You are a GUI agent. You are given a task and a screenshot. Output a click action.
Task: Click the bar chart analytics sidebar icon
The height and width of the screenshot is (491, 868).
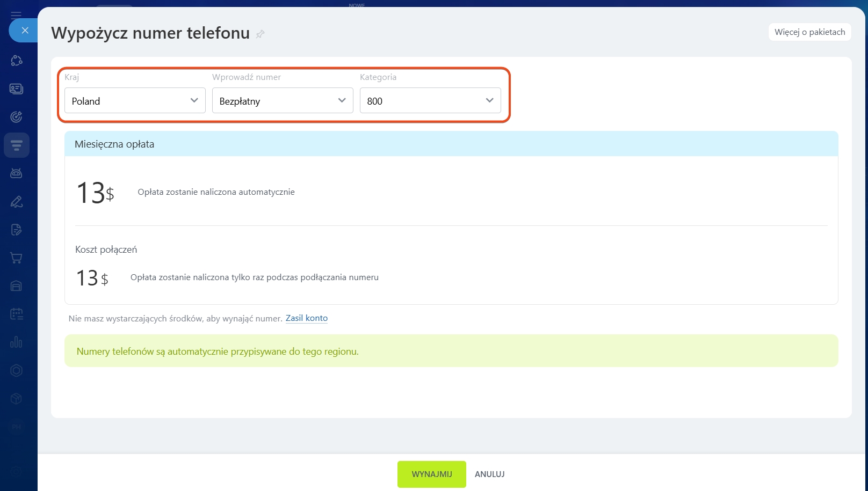pos(17,342)
